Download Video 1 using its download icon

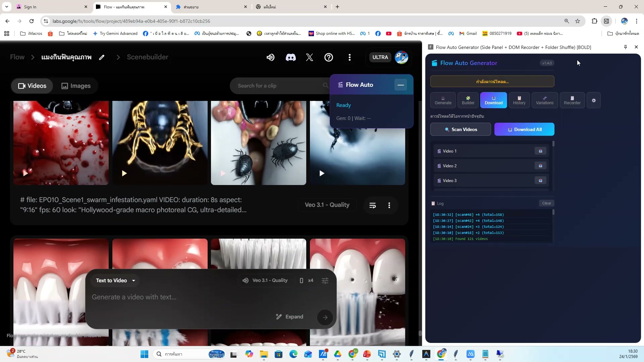pyautogui.click(x=540, y=151)
